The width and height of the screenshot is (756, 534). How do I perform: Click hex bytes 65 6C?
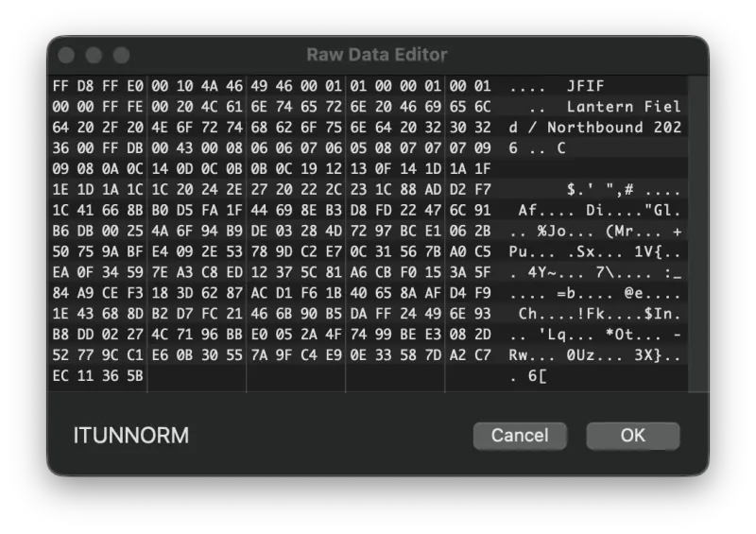tap(470, 107)
